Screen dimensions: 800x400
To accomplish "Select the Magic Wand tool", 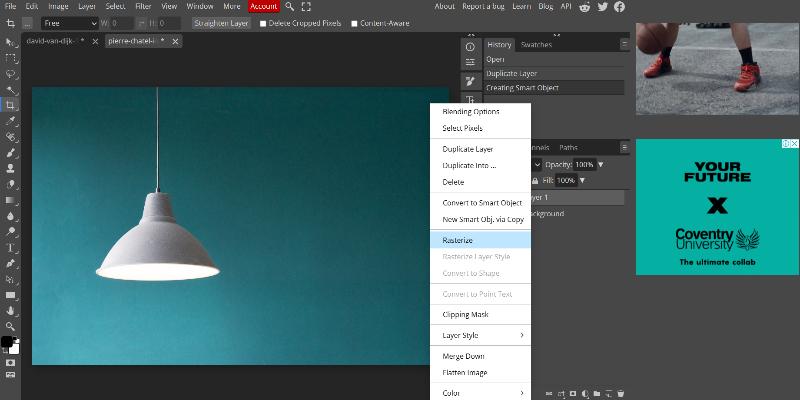I will pyautogui.click(x=11, y=89).
